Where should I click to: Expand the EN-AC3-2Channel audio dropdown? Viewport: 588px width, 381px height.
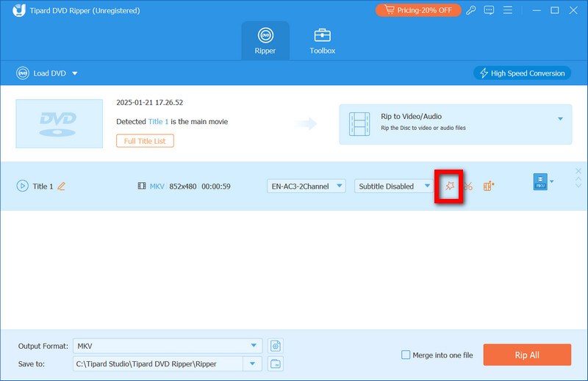coord(306,186)
